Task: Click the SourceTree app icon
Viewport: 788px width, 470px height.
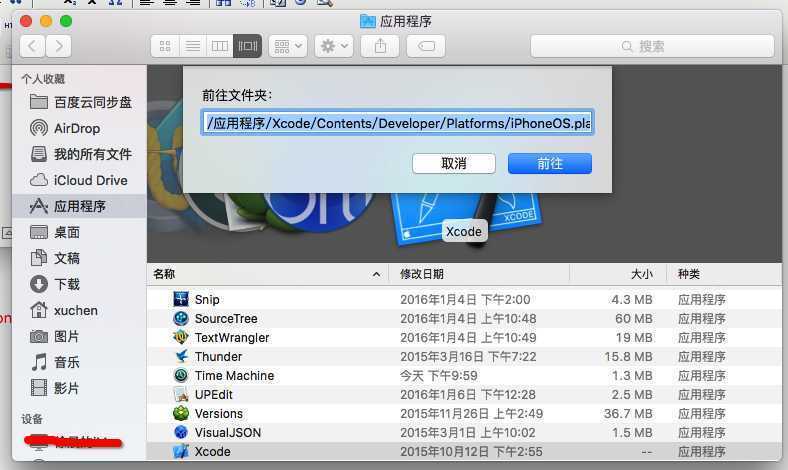Action: (180, 318)
